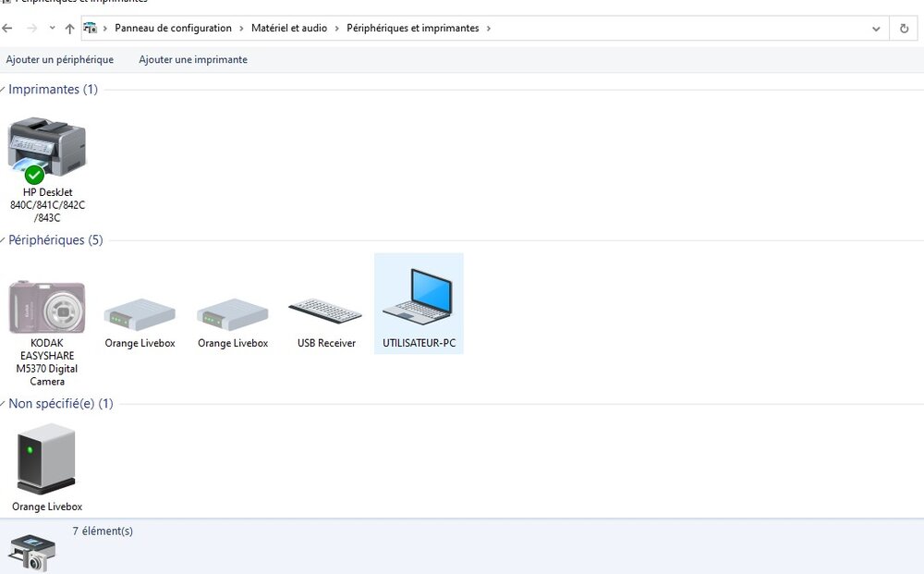Click Ajouter une imprimante
This screenshot has width=924, height=574.
pos(193,59)
